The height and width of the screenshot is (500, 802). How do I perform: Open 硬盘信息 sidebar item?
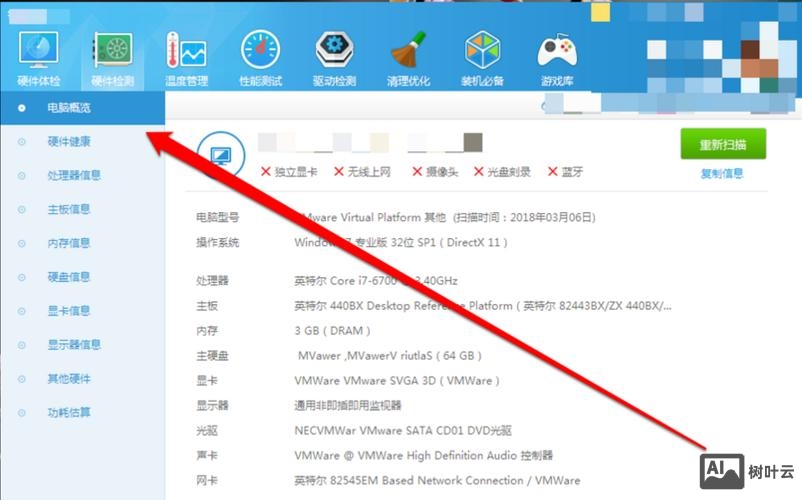click(69, 277)
